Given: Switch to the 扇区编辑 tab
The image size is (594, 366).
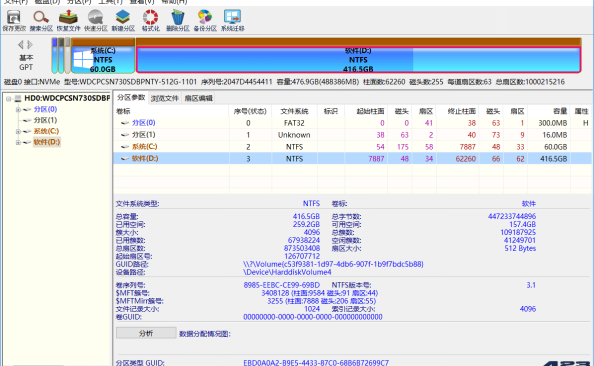Looking at the screenshot, I should [198, 98].
